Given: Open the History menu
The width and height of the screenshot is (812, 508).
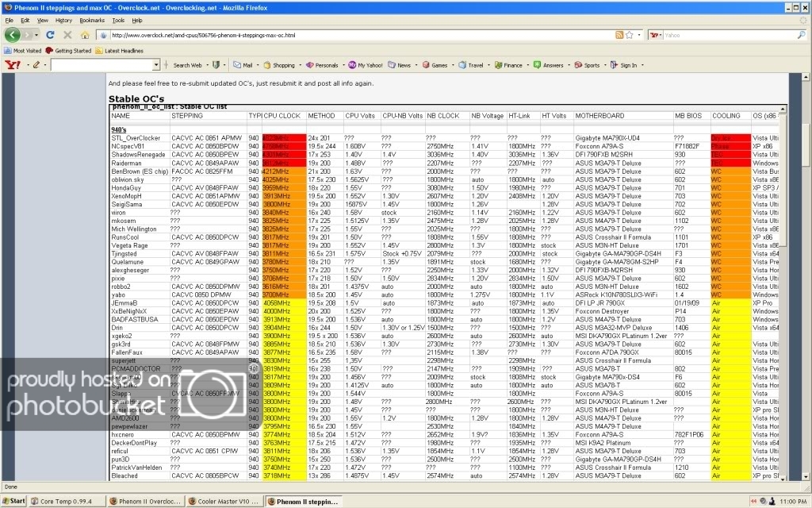Looking at the screenshot, I should (x=63, y=20).
